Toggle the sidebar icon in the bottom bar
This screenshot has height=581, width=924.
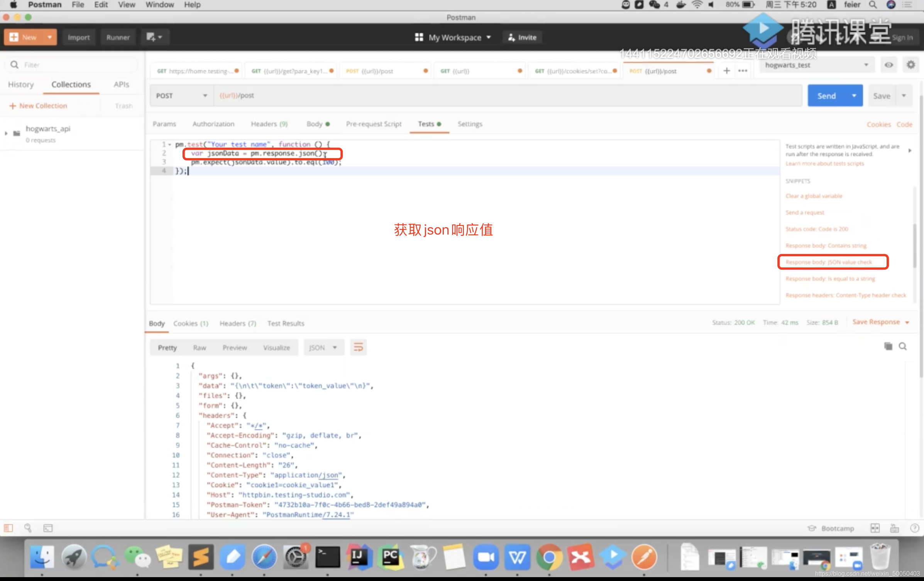click(8, 528)
